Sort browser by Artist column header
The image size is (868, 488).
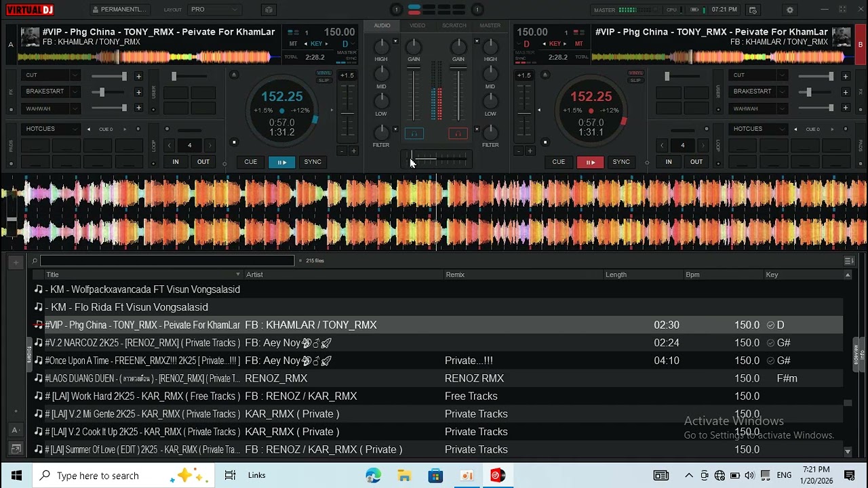pyautogui.click(x=343, y=274)
